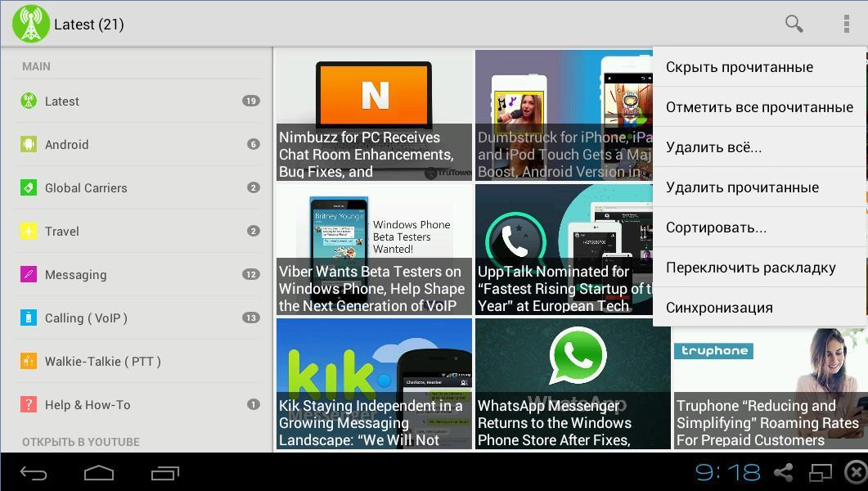Click the Calling (VoIP) blue phone icon
Viewport: 868px width, 491px height.
pos(29,318)
